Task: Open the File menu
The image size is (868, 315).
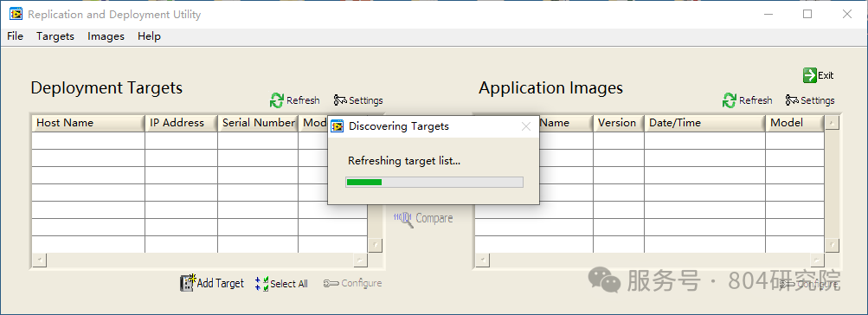Action: coord(15,36)
